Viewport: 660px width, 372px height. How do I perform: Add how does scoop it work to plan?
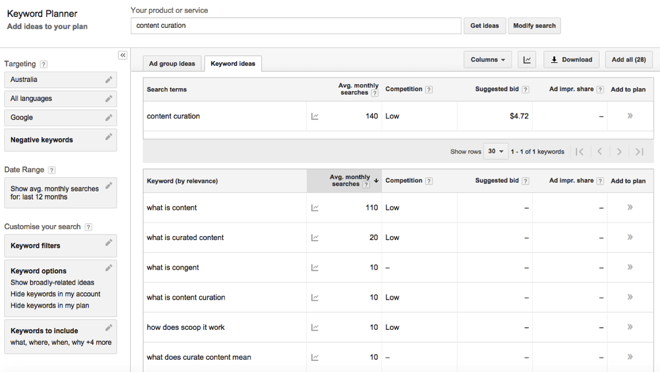click(x=630, y=327)
